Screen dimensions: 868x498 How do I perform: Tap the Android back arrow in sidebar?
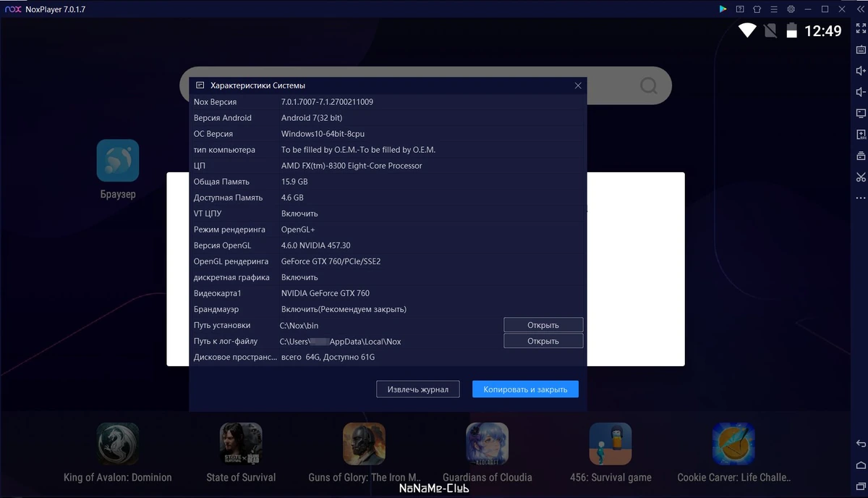[x=861, y=443]
